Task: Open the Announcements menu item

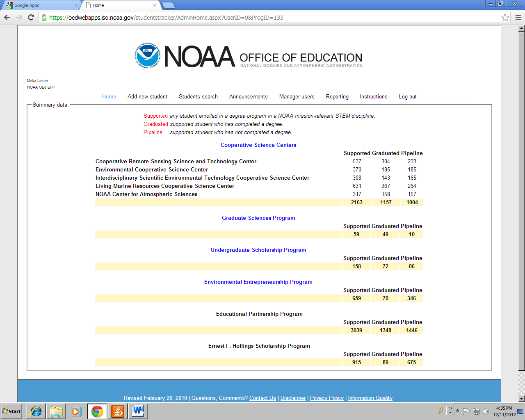Action: pos(249,97)
